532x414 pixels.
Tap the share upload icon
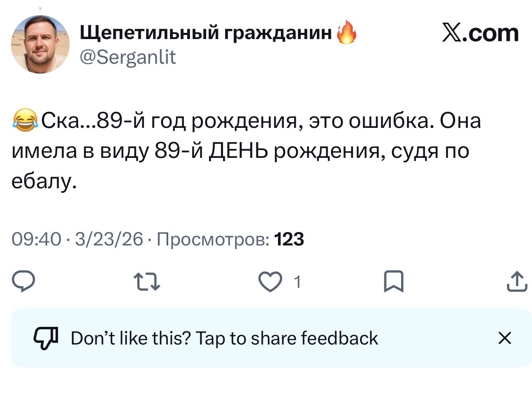(x=517, y=282)
